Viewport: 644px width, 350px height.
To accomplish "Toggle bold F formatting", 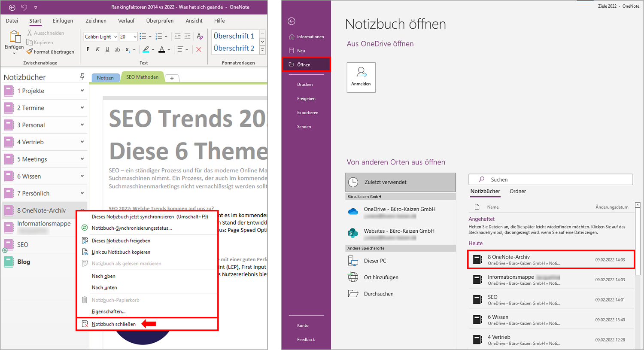I will [88, 49].
